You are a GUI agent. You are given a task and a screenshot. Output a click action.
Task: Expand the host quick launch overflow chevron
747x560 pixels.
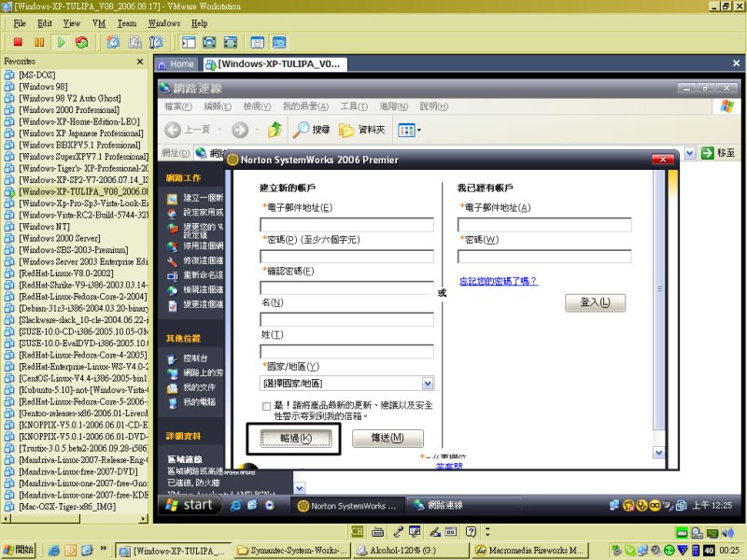coord(103,549)
